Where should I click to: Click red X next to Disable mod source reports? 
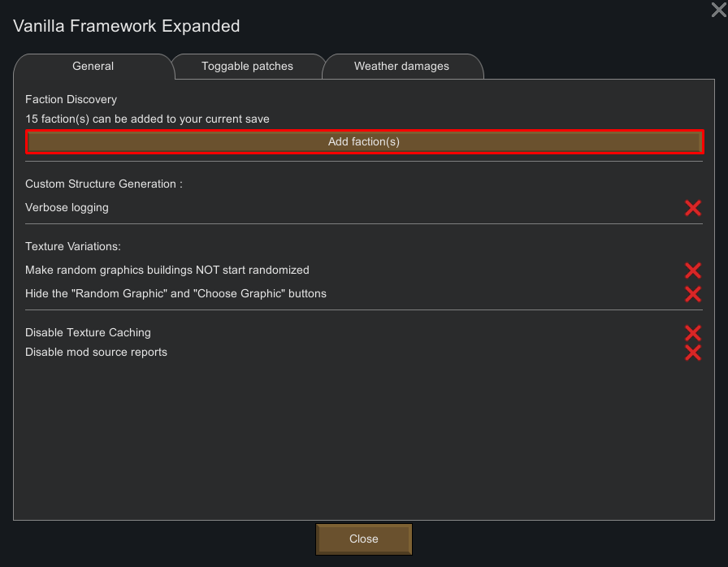coord(692,353)
